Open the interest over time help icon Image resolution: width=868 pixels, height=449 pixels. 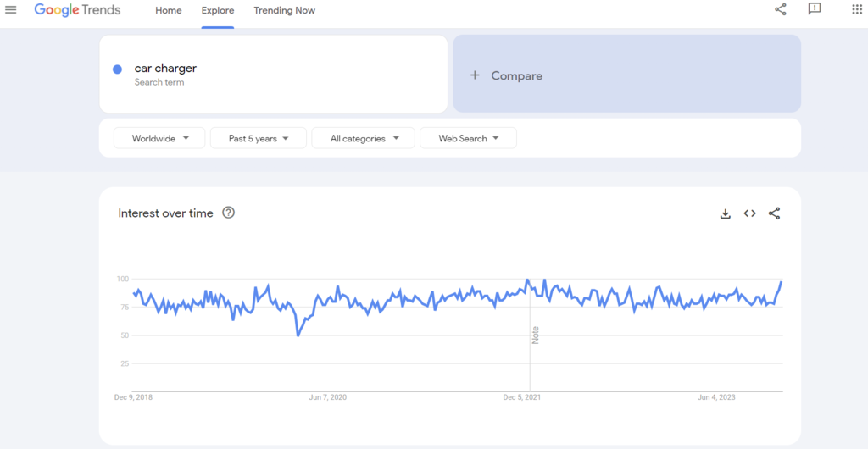(228, 213)
